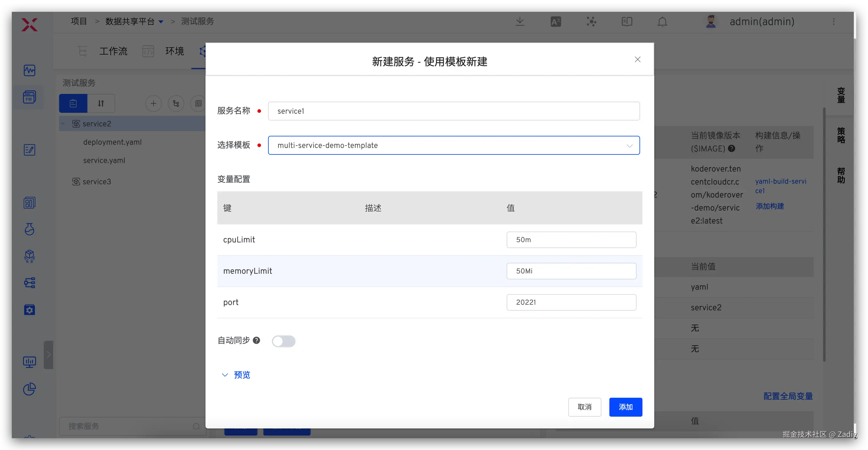Viewport: 868px width, 450px height.
Task: Click the 服务名称 input field
Action: [x=453, y=111]
